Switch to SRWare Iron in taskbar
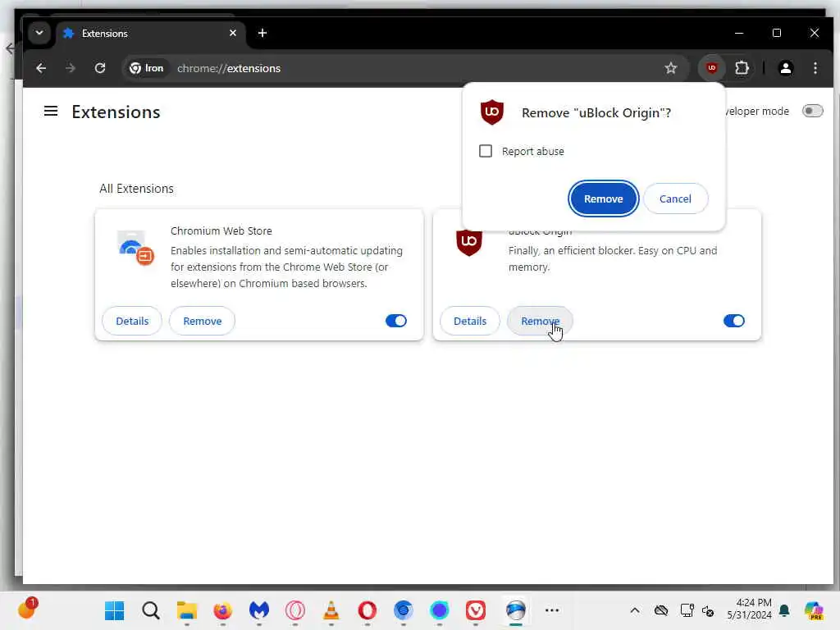Image resolution: width=840 pixels, height=630 pixels. 515,610
